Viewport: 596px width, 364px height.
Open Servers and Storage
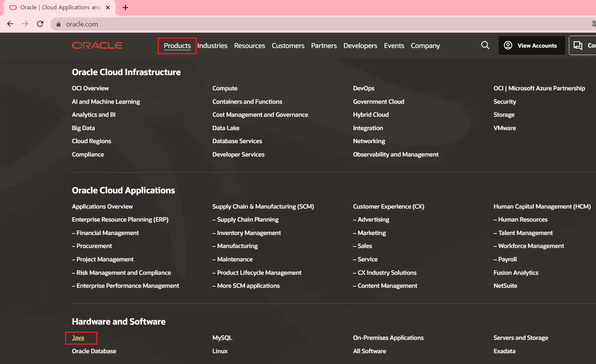click(x=521, y=338)
